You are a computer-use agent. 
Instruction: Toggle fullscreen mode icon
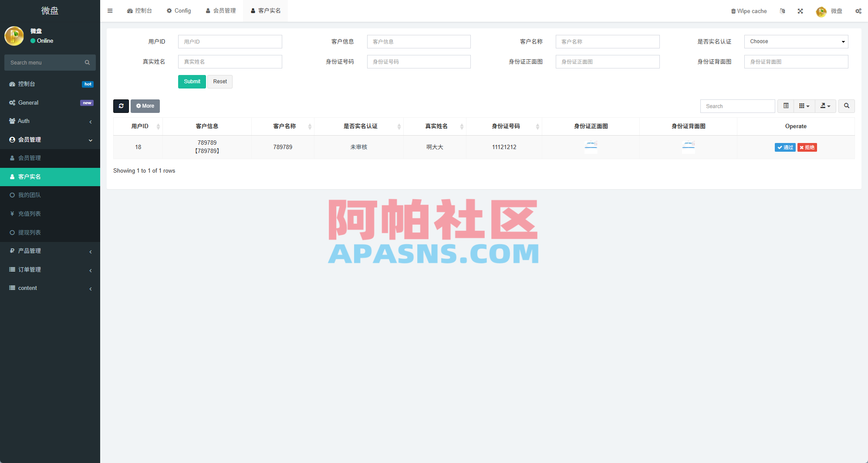pyautogui.click(x=800, y=11)
